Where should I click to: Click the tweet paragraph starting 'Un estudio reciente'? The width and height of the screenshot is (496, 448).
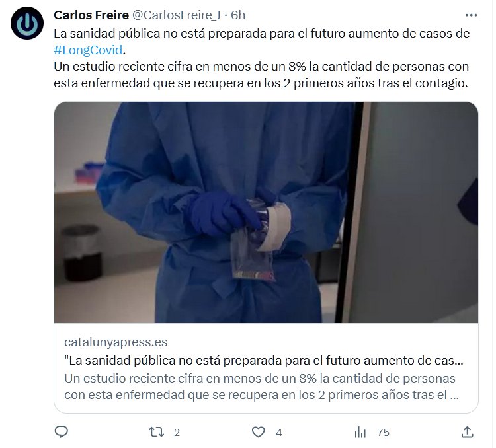pyautogui.click(x=261, y=75)
